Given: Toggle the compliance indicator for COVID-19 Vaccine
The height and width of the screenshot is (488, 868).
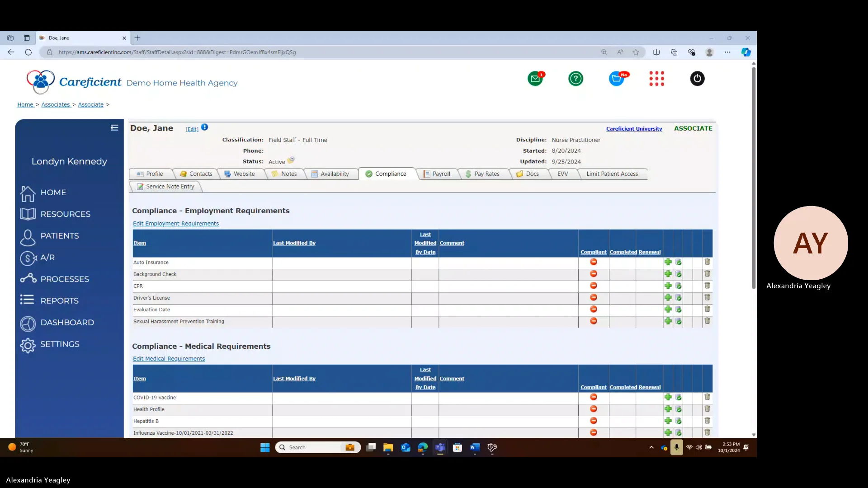Looking at the screenshot, I should pyautogui.click(x=593, y=397).
